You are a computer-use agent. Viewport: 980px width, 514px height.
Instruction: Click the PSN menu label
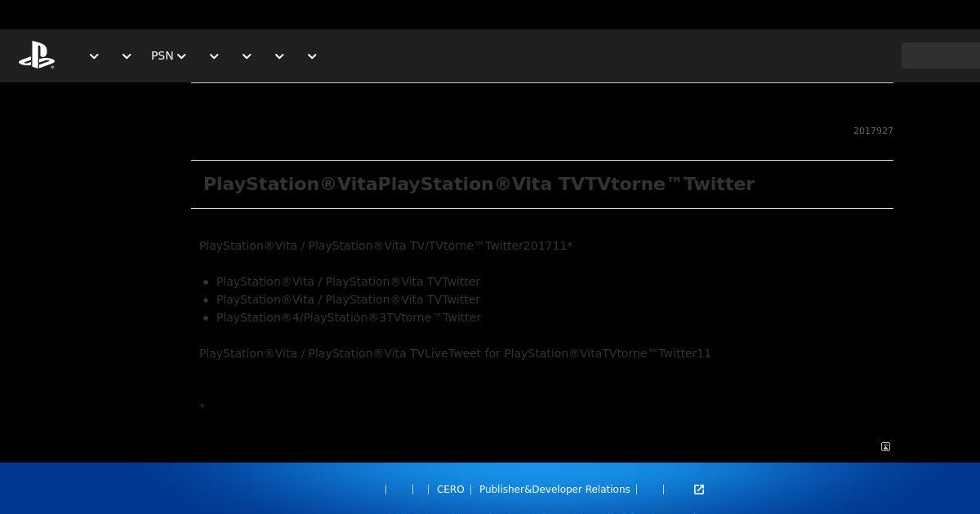162,55
